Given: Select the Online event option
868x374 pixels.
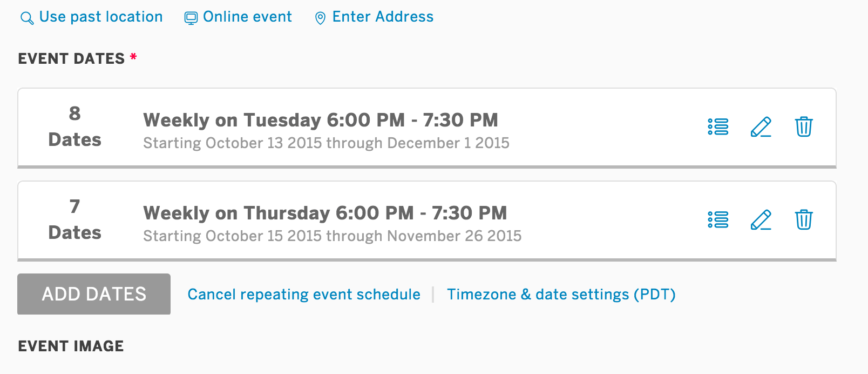Looking at the screenshot, I should [247, 17].
